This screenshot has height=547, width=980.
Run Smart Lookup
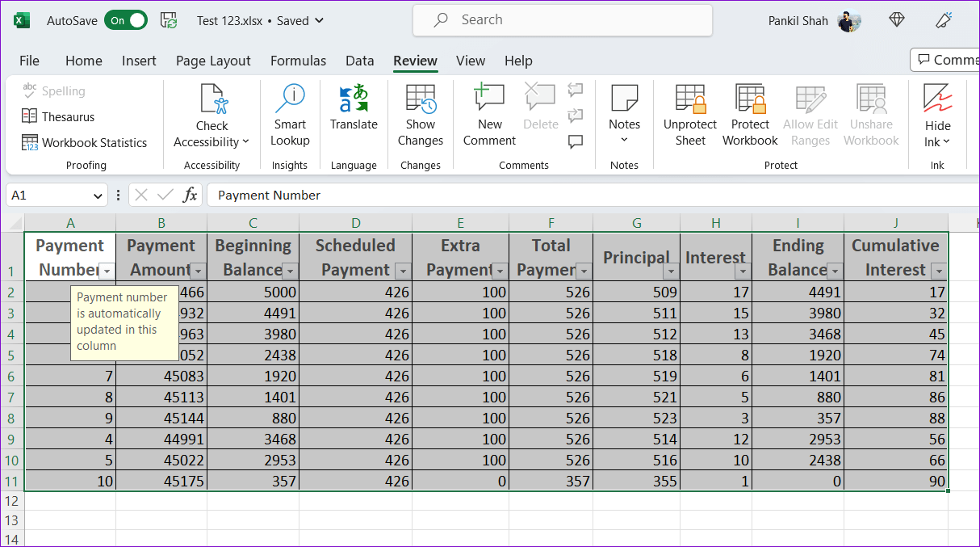click(x=290, y=113)
